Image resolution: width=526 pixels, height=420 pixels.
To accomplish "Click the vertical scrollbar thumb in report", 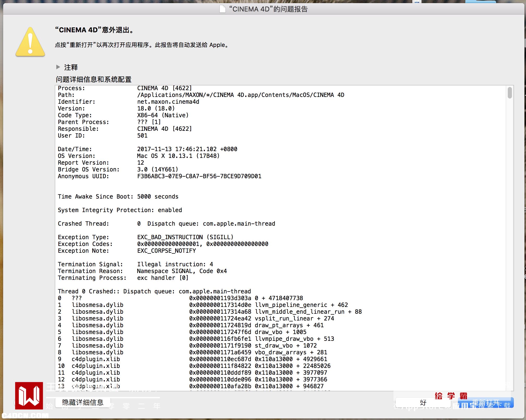I will pyautogui.click(x=510, y=93).
